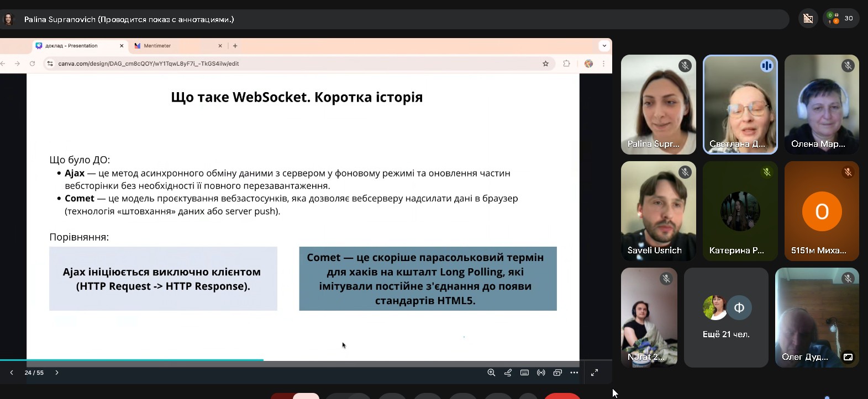
Task: Open Chrome's vertical three-dot menu
Action: [x=603, y=63]
